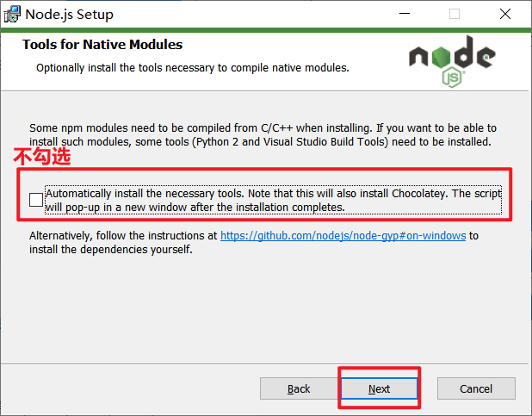Click the 'Tools for Native Modules' heading
Image resolution: width=532 pixels, height=416 pixels.
pyautogui.click(x=102, y=45)
